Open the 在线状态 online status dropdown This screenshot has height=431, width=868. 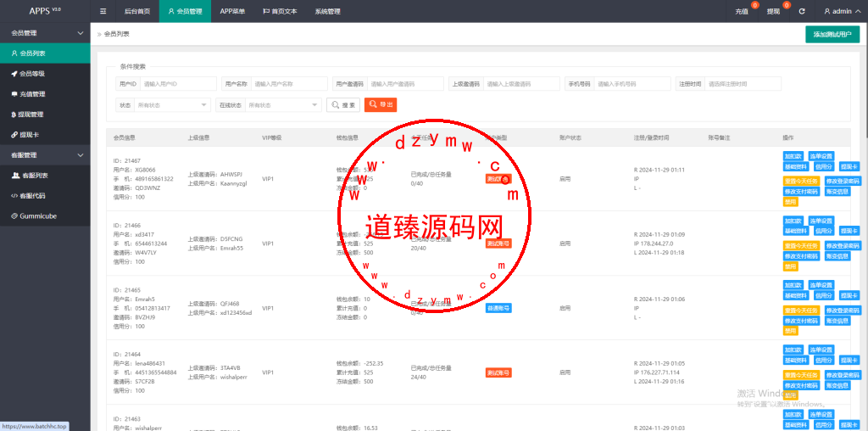(x=283, y=104)
